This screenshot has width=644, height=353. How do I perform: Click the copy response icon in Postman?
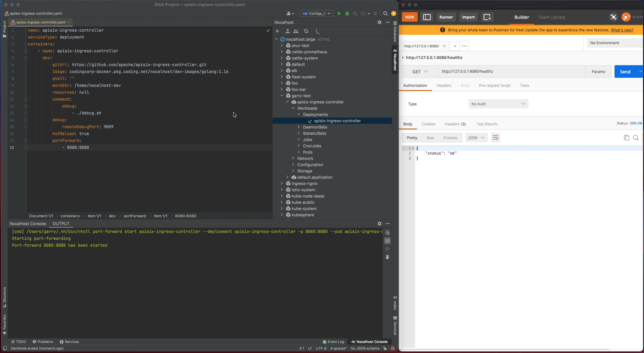627,138
